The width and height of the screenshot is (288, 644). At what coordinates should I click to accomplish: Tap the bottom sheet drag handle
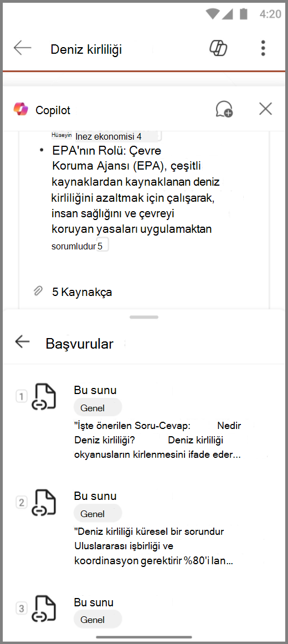(143, 317)
